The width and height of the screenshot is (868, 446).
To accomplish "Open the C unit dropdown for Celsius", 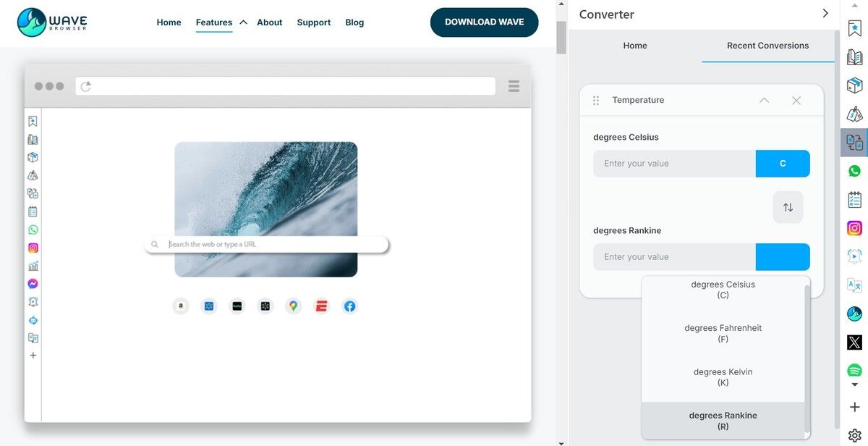I will 783,164.
